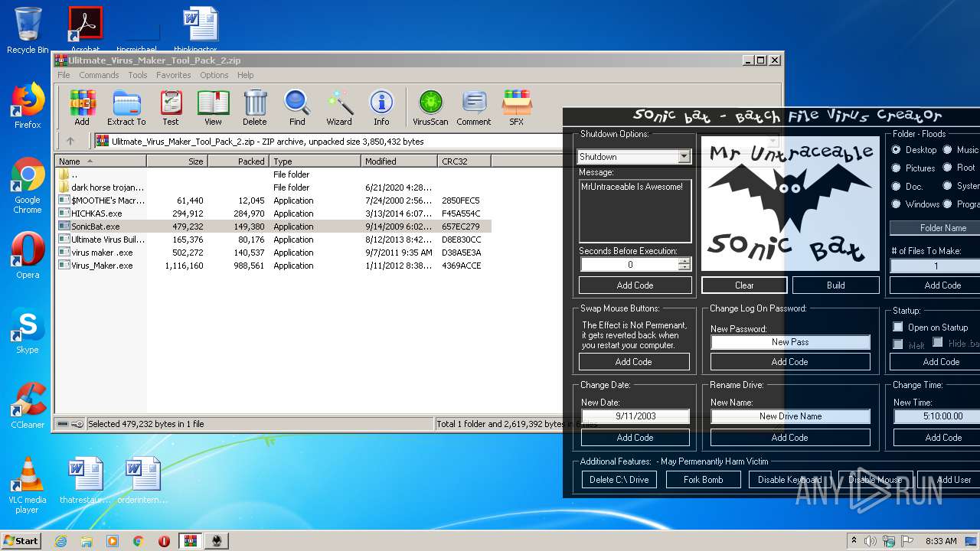Select the VLC media player desktop icon

pos(28,485)
